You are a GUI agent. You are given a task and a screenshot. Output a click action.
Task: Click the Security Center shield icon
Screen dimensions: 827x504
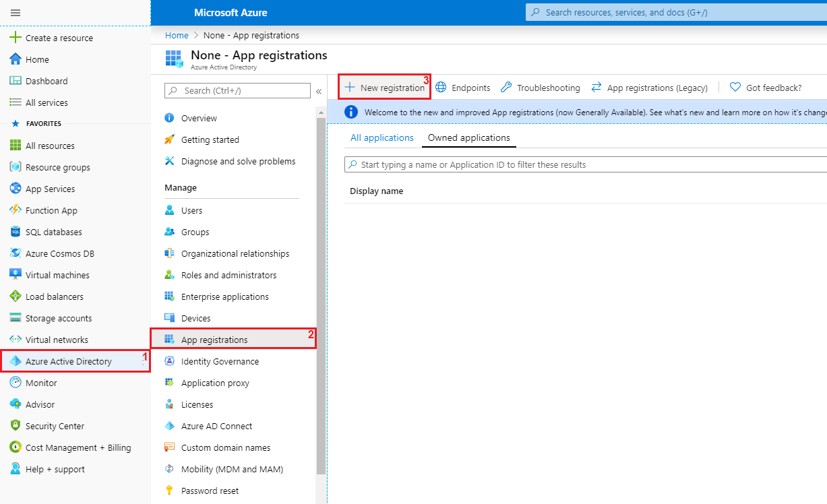tap(16, 426)
